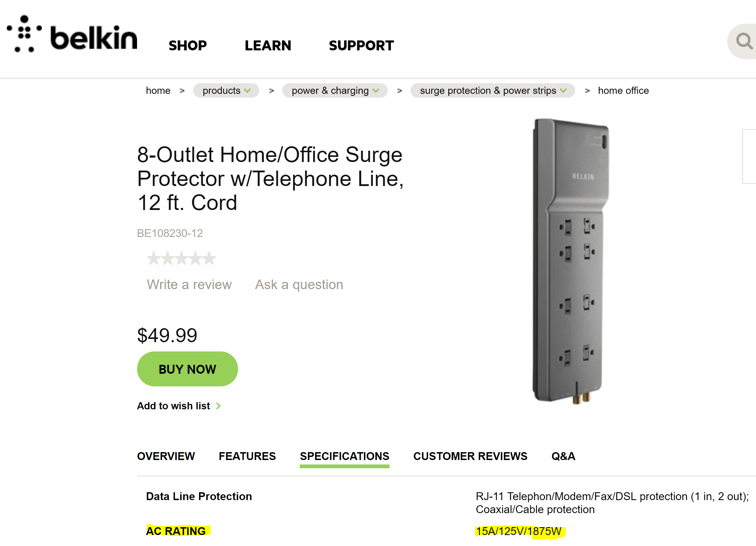The image size is (756, 546).
Task: Click the Write a review link
Action: coord(189,285)
